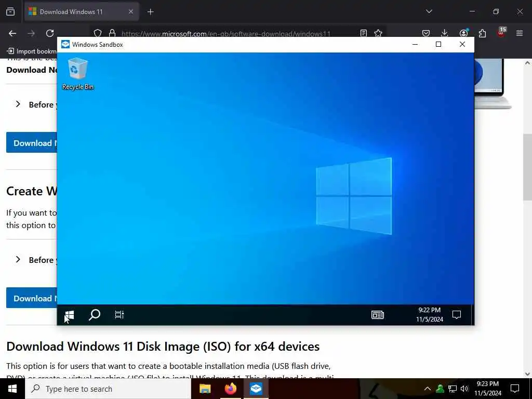Open Save to Pocket in Firefox

click(426, 33)
